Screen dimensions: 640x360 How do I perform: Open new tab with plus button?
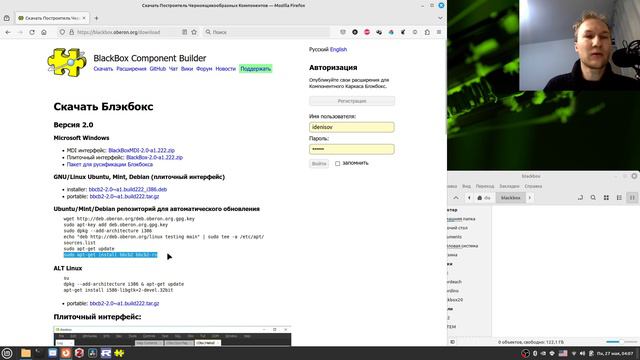96,18
